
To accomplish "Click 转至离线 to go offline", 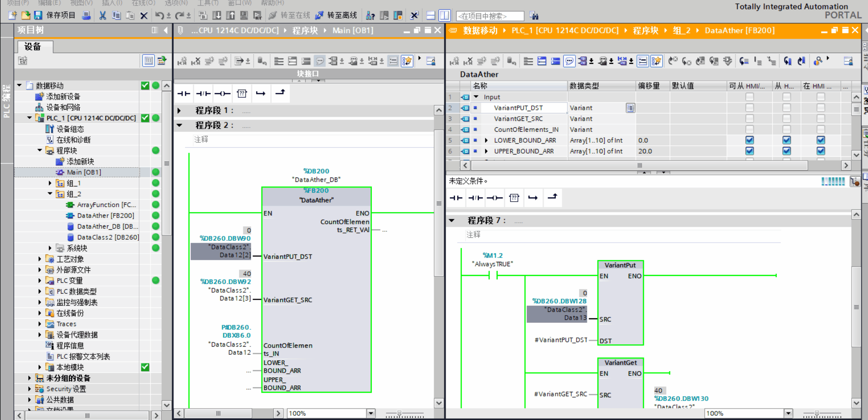I will tap(337, 16).
